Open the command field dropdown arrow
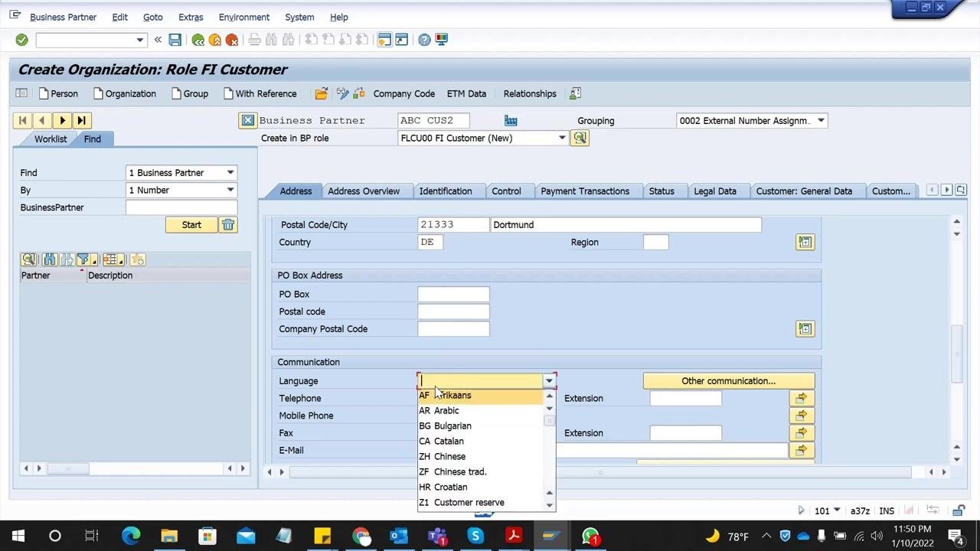 click(139, 40)
